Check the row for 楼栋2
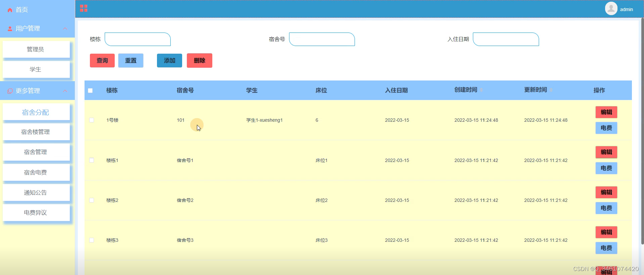 click(x=92, y=200)
